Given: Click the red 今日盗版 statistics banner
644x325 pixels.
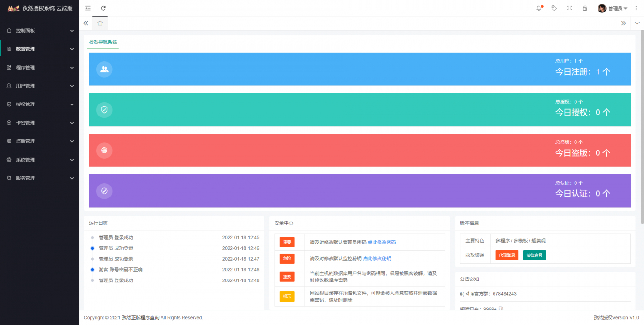Looking at the screenshot, I should point(359,150).
